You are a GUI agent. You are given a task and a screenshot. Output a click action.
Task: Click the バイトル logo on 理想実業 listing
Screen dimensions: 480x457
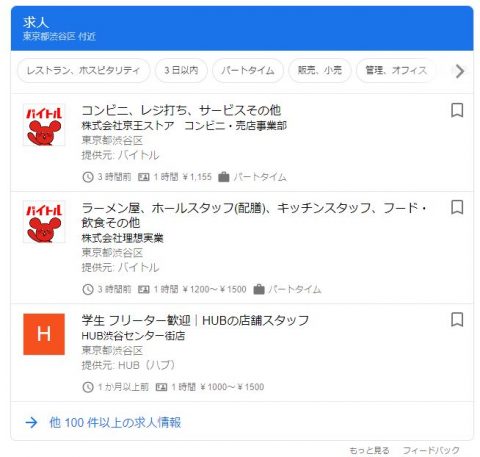[x=44, y=222]
